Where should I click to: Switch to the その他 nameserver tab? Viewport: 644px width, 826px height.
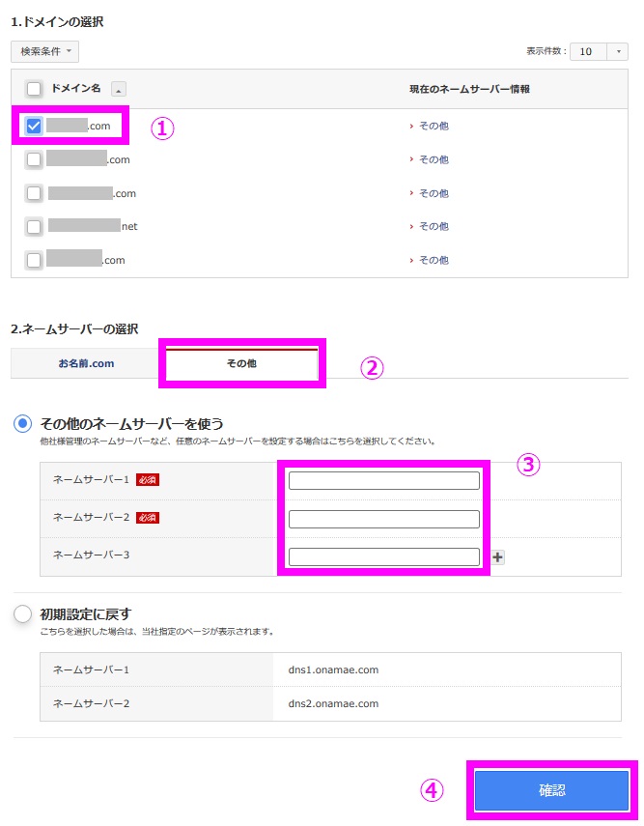tap(241, 363)
